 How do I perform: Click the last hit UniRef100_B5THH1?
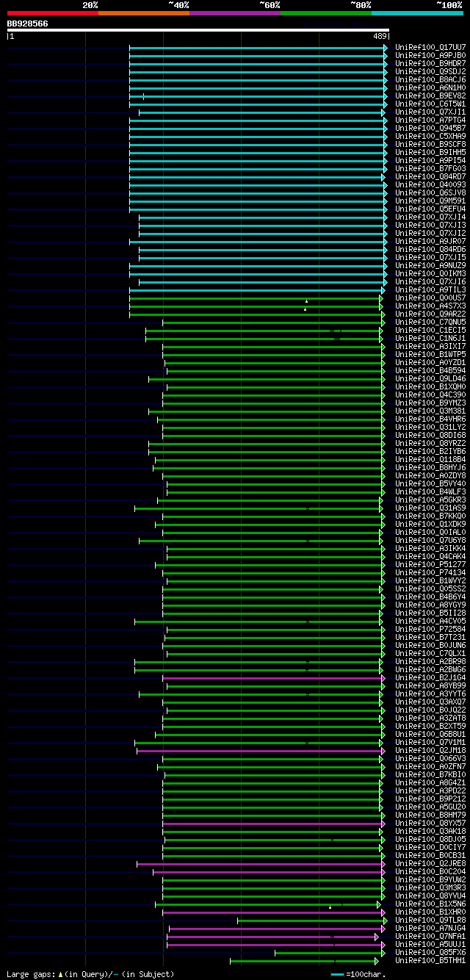430,960
